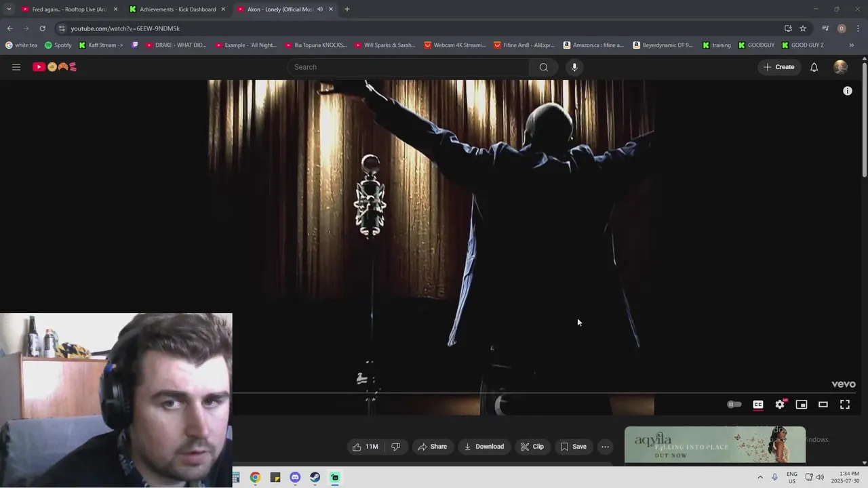This screenshot has width=868, height=488.
Task: Switch to theater mode
Action: pos(823,405)
